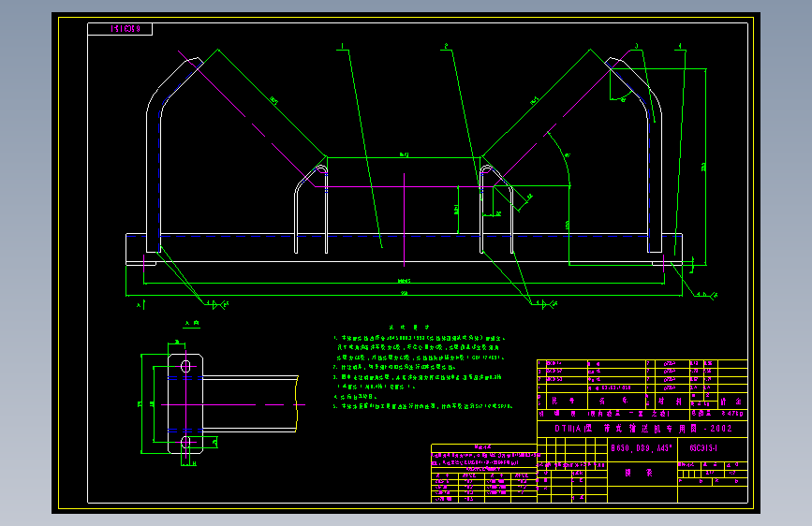Click the drawing number "65C315-I" in title block

tap(703, 448)
